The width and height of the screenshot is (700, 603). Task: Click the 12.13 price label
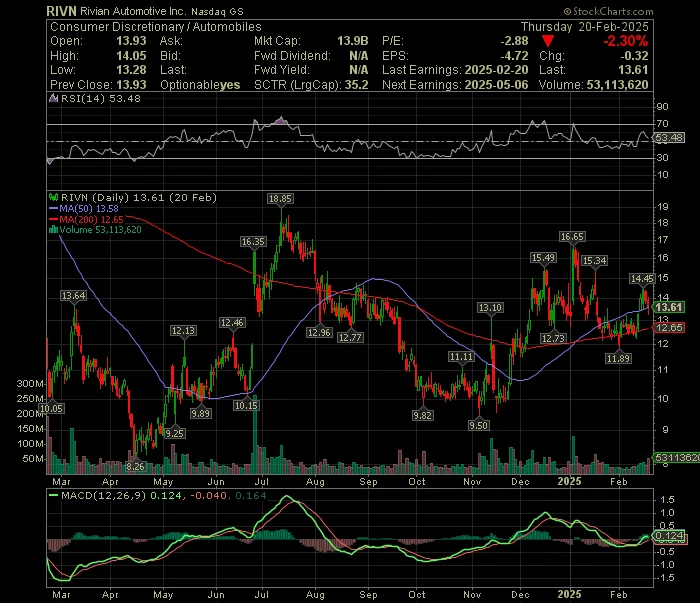click(183, 331)
